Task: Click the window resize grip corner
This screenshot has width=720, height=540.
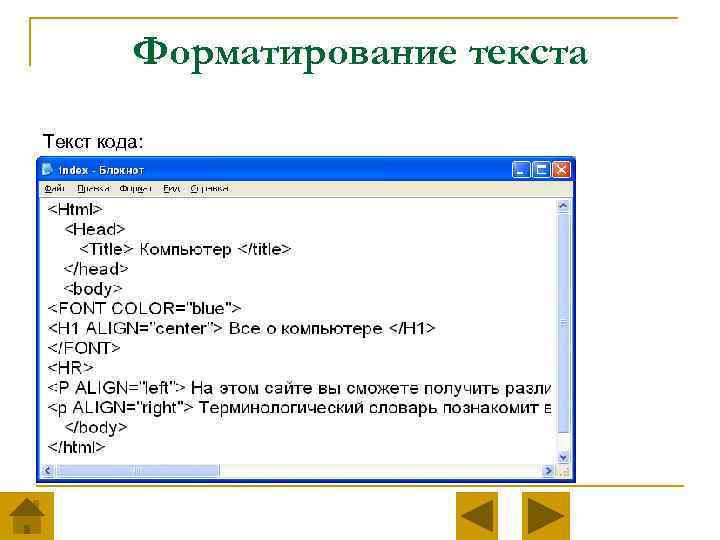Action: pos(563,471)
